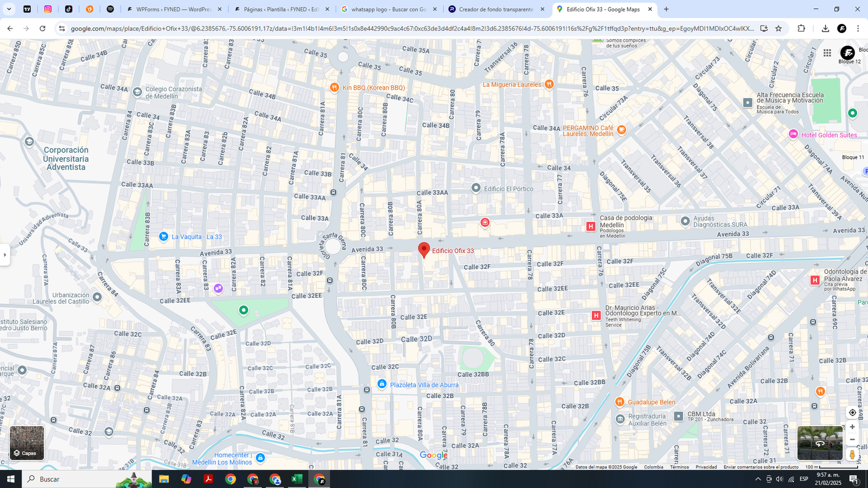868x488 pixels.
Task: Zoom in the map with plus button
Action: 852,427
